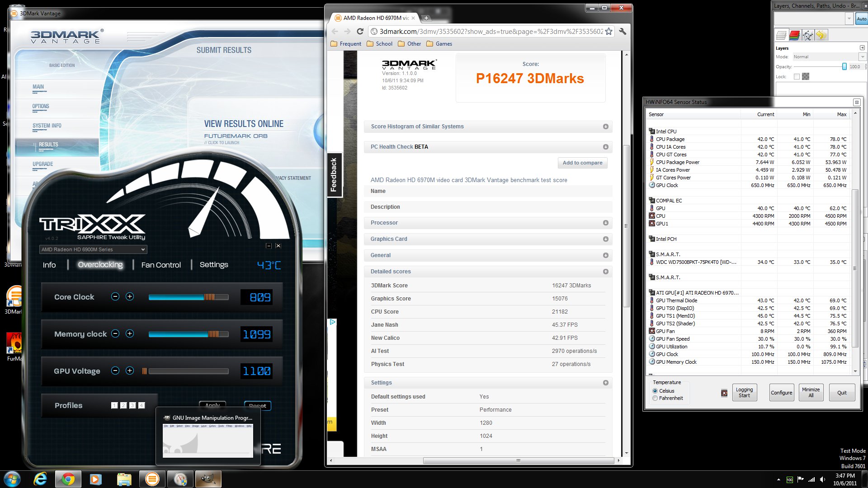Click the Chrome address bar URL
This screenshot has width=868, height=488.
491,31
